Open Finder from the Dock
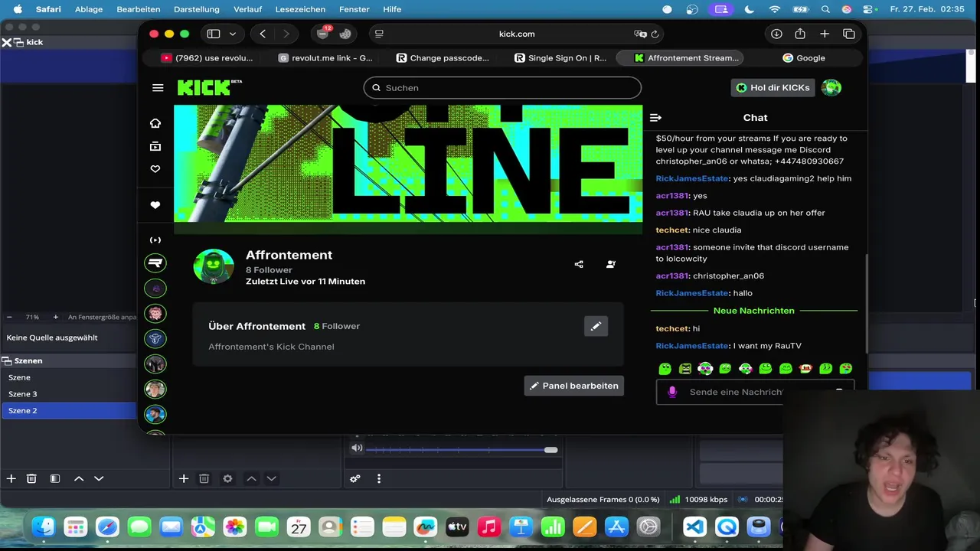980x551 pixels. pos(44,527)
